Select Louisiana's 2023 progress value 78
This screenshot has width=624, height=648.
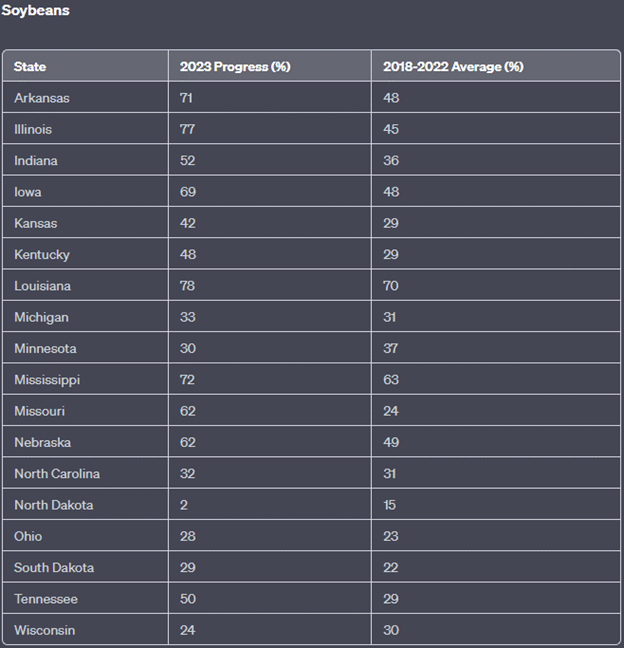(x=188, y=286)
